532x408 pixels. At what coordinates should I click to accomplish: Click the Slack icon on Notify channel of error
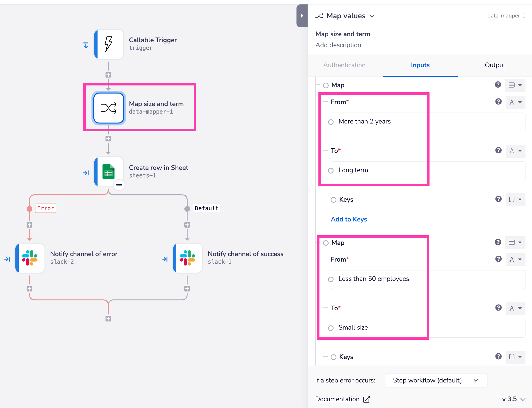30,258
